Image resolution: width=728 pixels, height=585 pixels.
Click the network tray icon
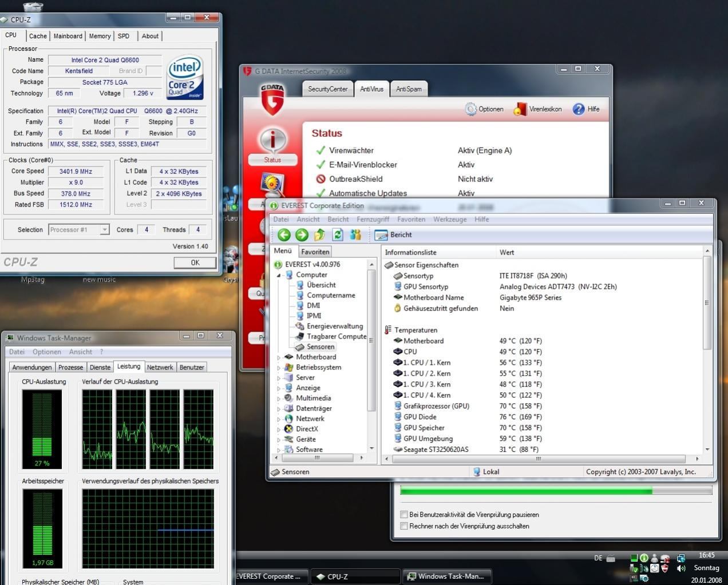click(x=680, y=558)
